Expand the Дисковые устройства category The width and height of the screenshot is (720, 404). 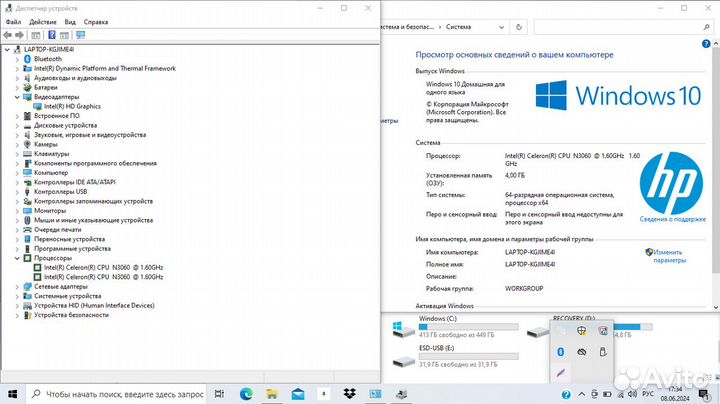click(x=17, y=125)
